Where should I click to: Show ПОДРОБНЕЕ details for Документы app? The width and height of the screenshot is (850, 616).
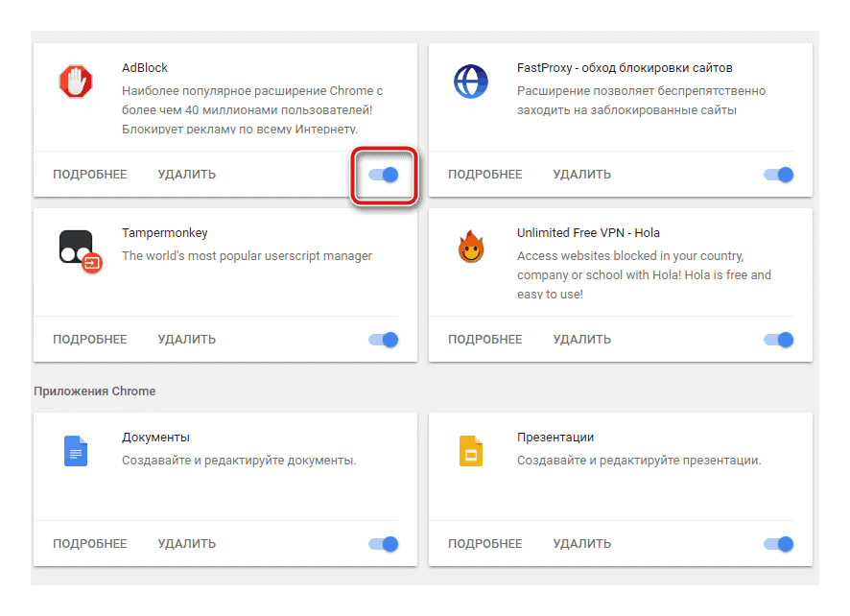pyautogui.click(x=90, y=544)
